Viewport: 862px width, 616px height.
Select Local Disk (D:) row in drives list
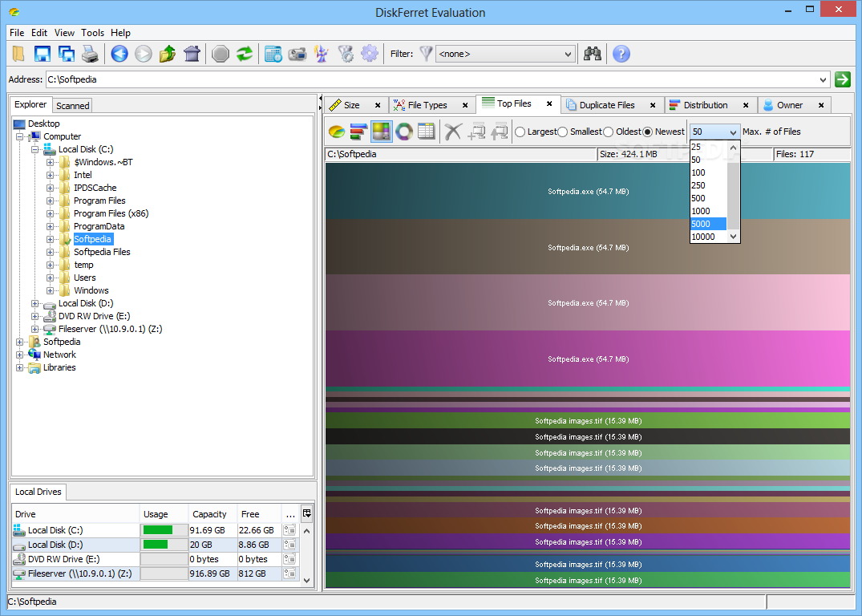pyautogui.click(x=156, y=545)
